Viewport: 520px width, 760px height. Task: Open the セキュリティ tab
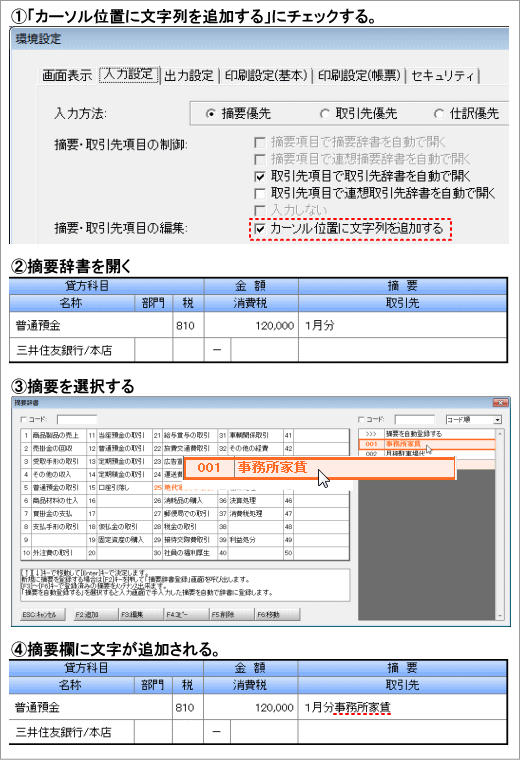point(442,76)
